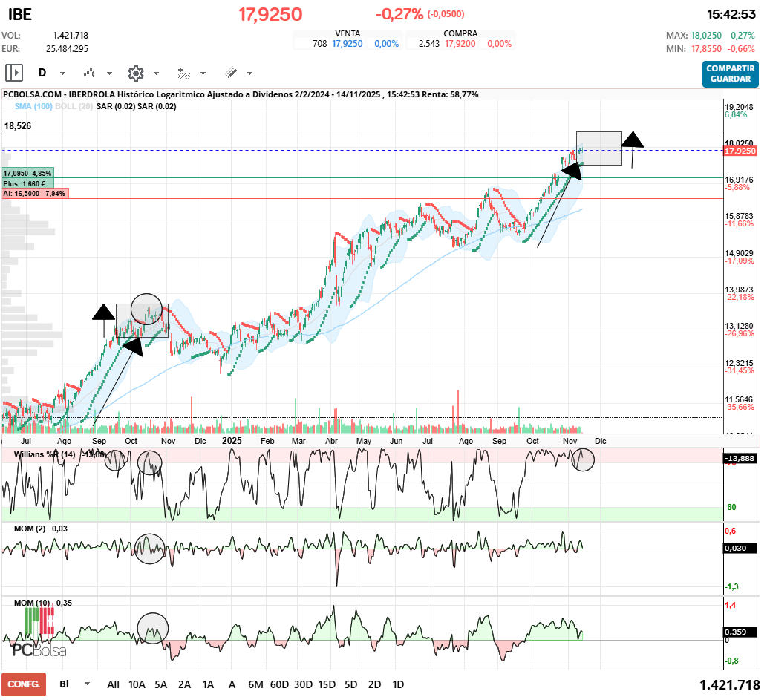Expand the D timeframe dropdown
This screenshot has width=770, height=700.
pos(62,73)
